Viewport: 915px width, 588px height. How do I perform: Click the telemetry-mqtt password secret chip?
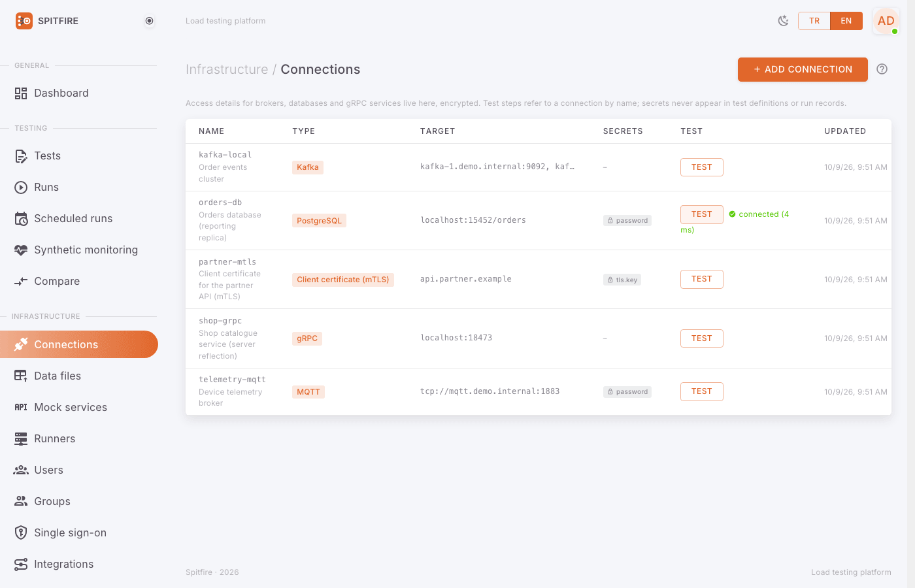coord(627,392)
